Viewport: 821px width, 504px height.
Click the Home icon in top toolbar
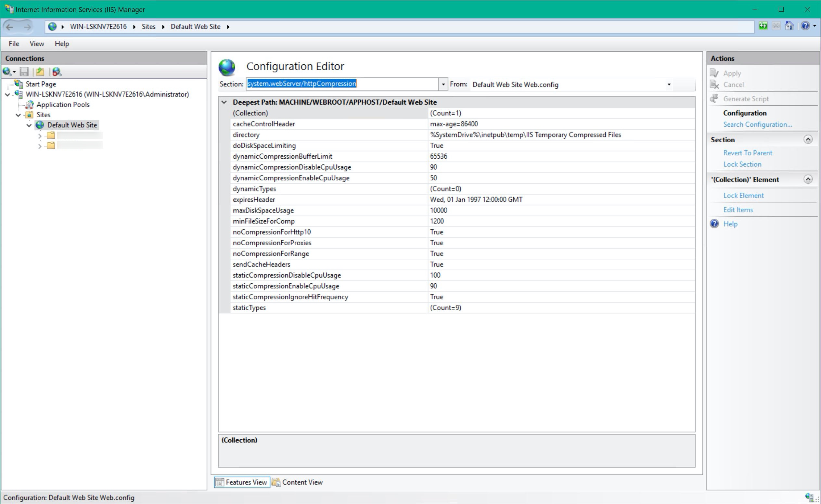coord(789,26)
